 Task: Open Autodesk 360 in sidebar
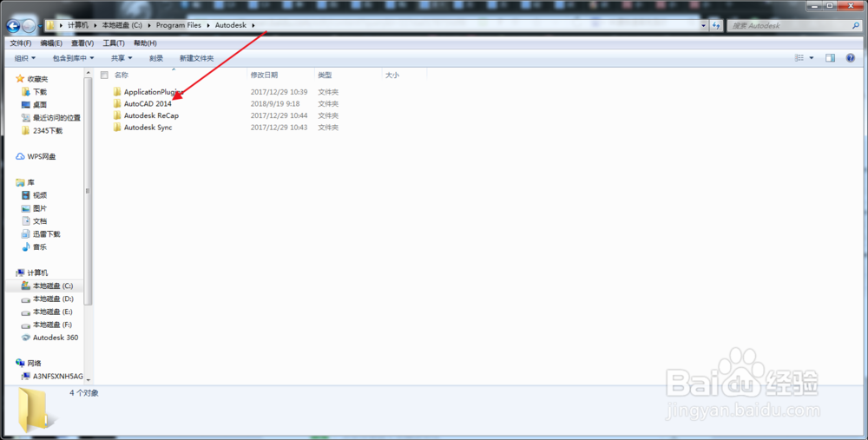click(56, 338)
